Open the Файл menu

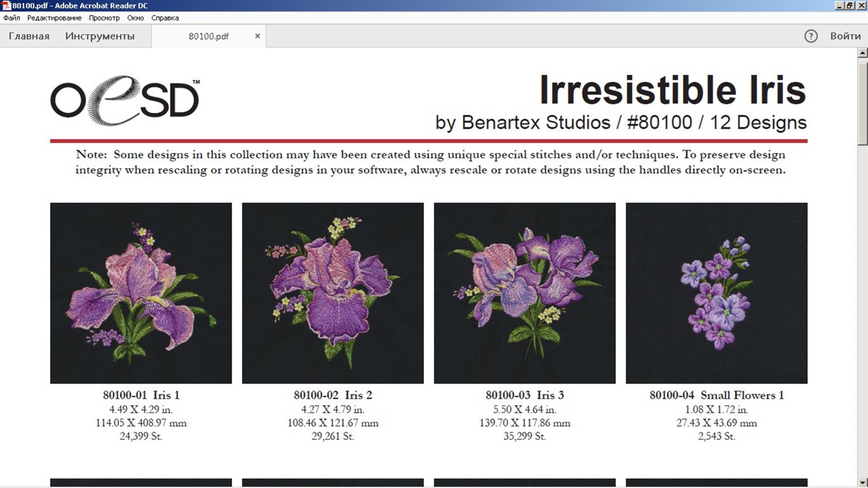click(12, 18)
